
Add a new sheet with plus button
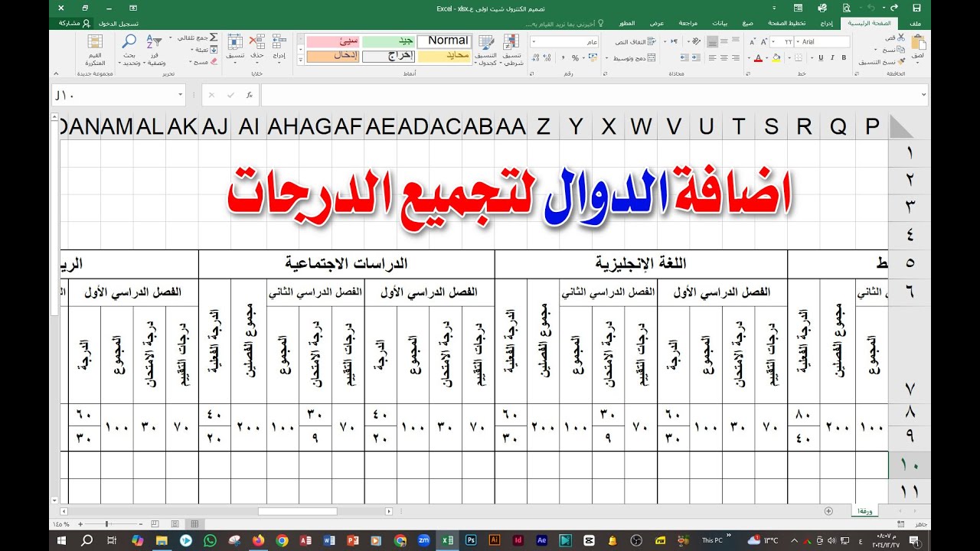tap(828, 510)
